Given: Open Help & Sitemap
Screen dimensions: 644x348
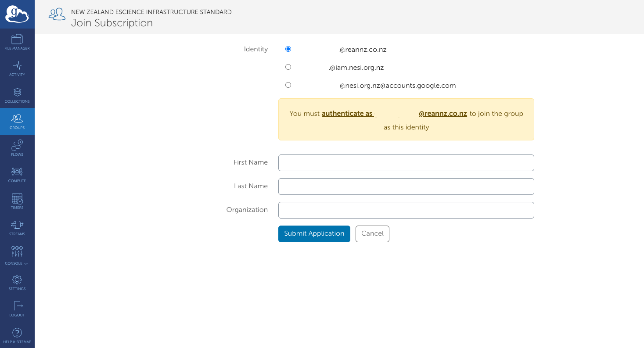Looking at the screenshot, I should 17,336.
